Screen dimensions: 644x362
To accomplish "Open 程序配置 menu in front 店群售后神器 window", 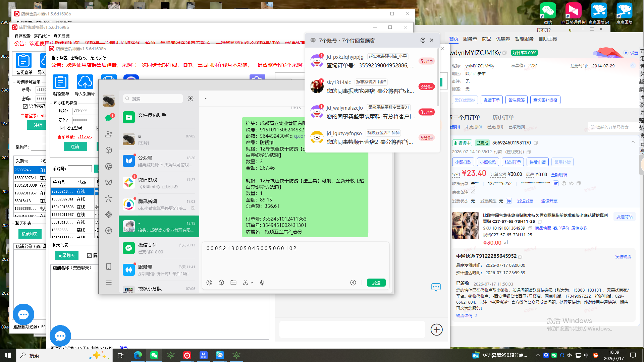I will pyautogui.click(x=59, y=58).
